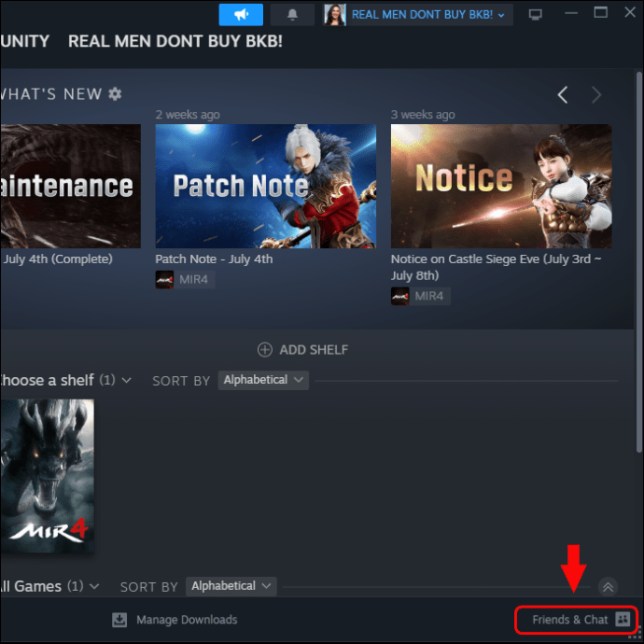The height and width of the screenshot is (644, 644).
Task: Open the notifications bell
Action: click(292, 15)
